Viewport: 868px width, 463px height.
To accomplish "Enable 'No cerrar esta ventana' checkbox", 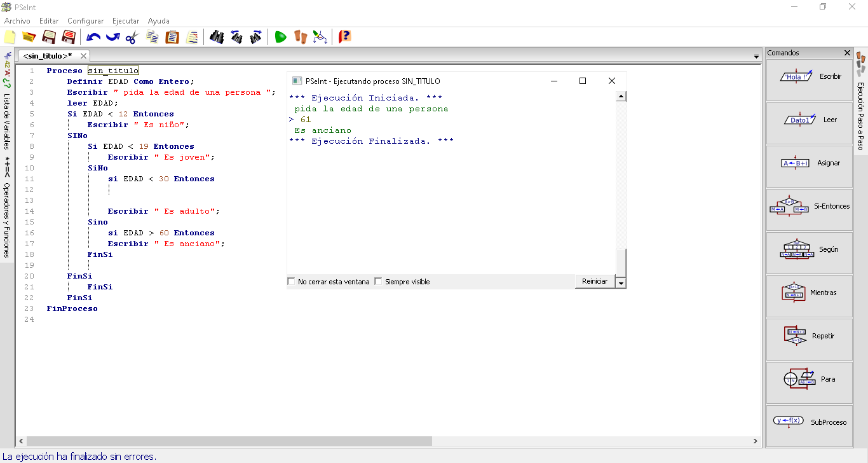I will coord(292,282).
